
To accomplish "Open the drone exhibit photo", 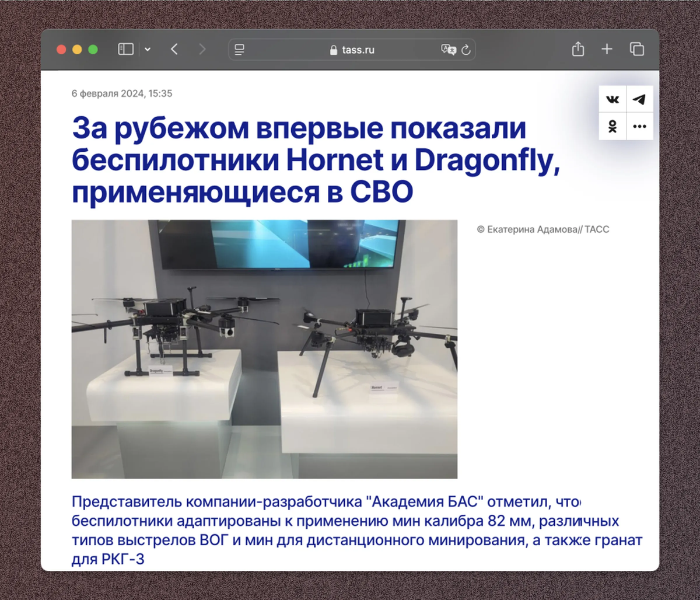I will [264, 349].
